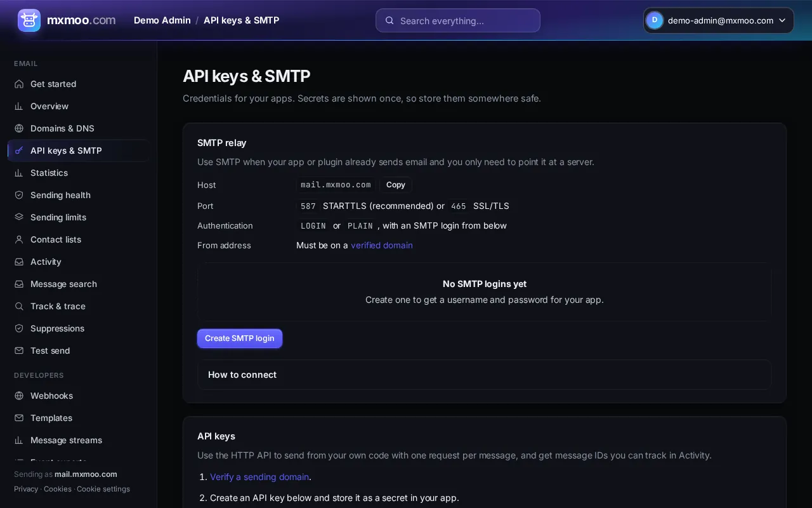The image size is (812, 508).
Task: Click the LOGIN authentication code
Action: click(313, 226)
